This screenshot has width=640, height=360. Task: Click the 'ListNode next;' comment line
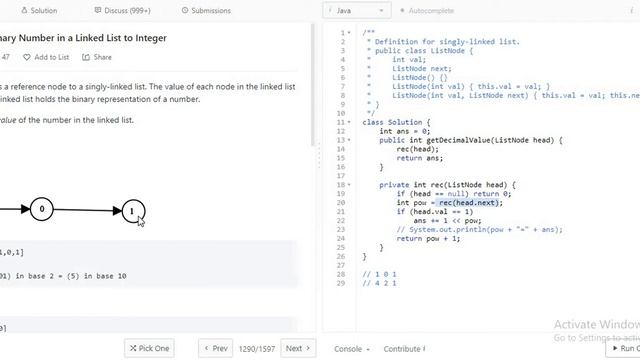click(422, 69)
